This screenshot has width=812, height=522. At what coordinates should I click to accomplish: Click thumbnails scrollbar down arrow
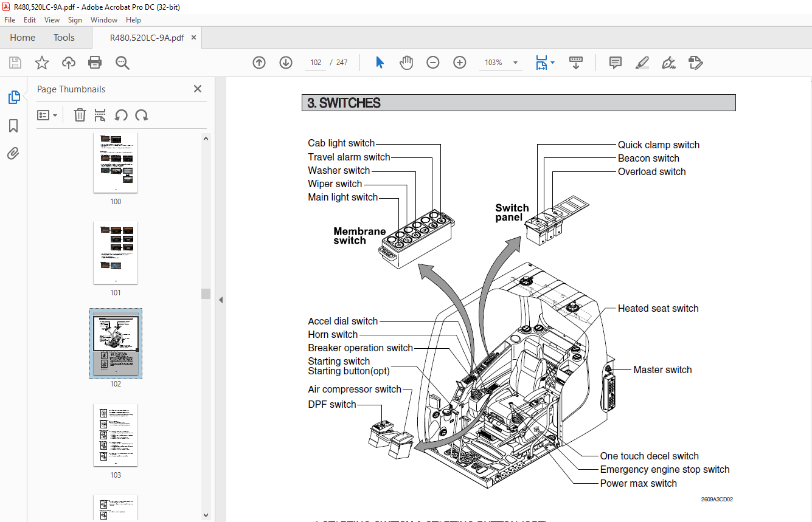pos(206,515)
